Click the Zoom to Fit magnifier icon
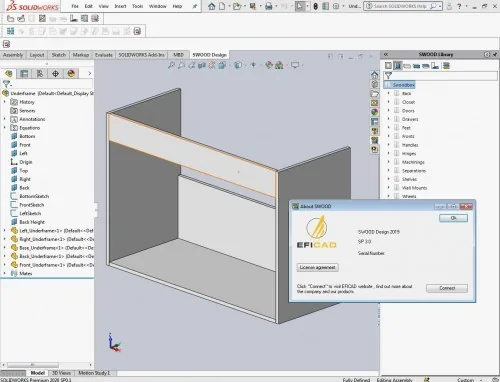The width and height of the screenshot is (500, 382). [x=171, y=65]
